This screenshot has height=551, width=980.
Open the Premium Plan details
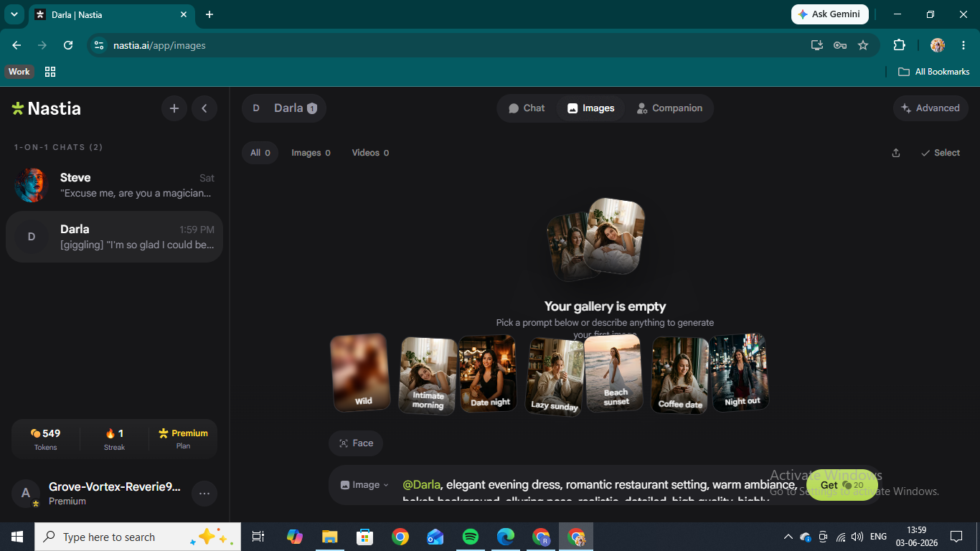tap(183, 439)
